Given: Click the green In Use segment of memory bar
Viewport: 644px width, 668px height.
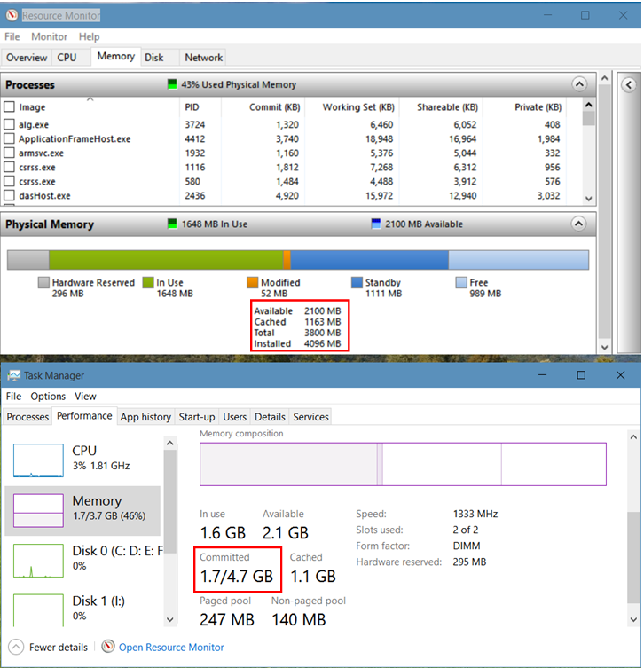Looking at the screenshot, I should (x=166, y=259).
